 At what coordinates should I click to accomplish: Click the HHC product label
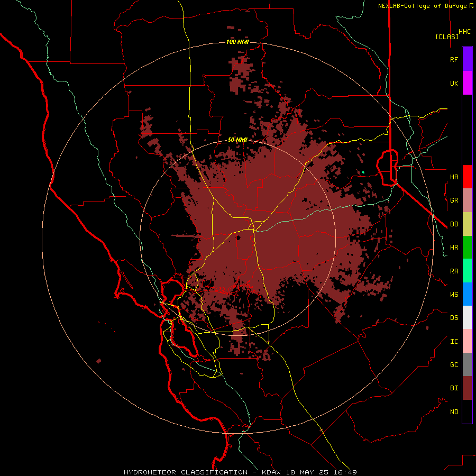click(x=464, y=32)
